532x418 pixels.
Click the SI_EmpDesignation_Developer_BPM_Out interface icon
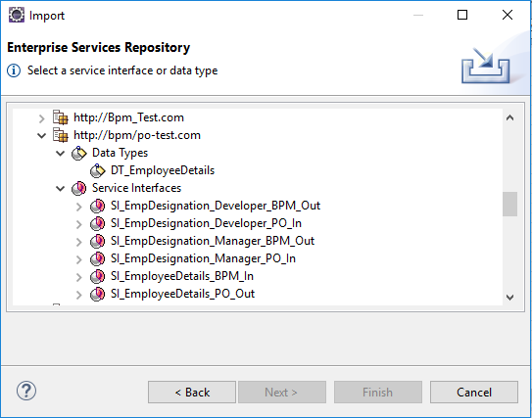97,206
